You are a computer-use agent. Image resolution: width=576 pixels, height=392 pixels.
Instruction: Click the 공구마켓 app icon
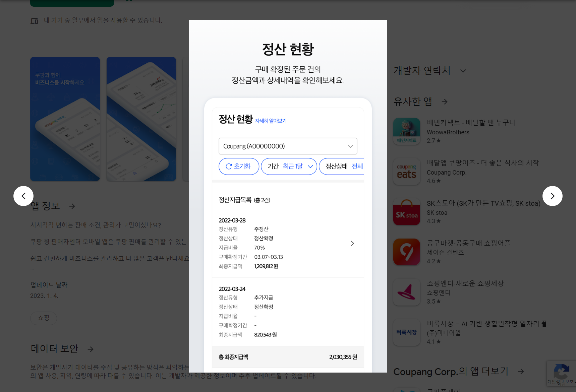tap(406, 252)
